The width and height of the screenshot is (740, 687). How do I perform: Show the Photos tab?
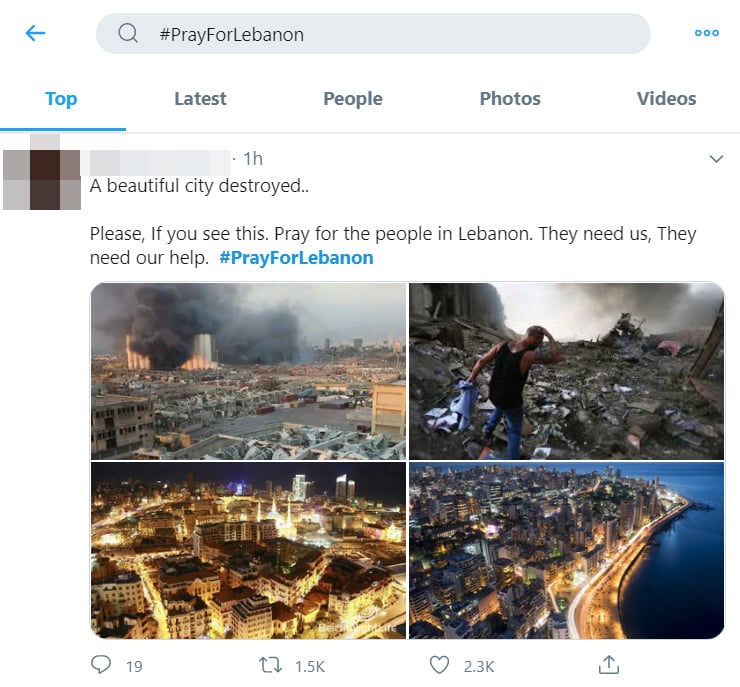pyautogui.click(x=510, y=99)
